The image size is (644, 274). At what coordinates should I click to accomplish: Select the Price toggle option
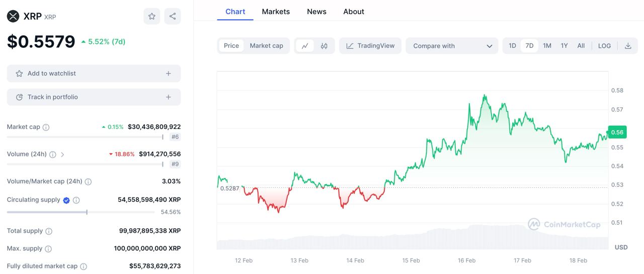point(231,46)
